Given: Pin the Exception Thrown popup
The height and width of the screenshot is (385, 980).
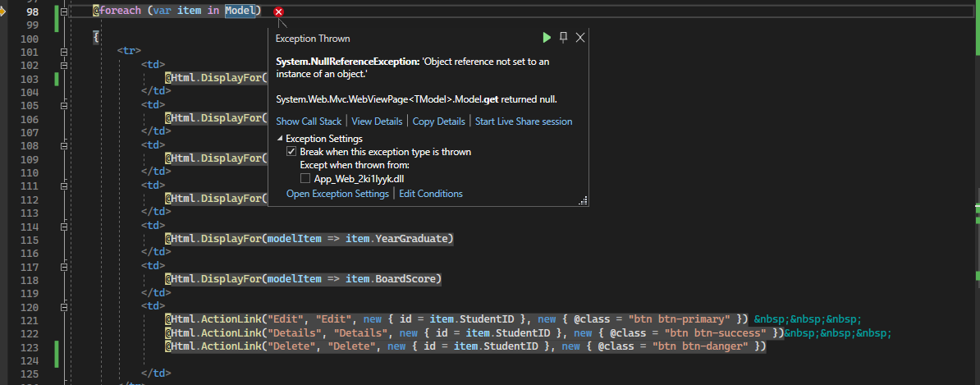Looking at the screenshot, I should (x=563, y=38).
